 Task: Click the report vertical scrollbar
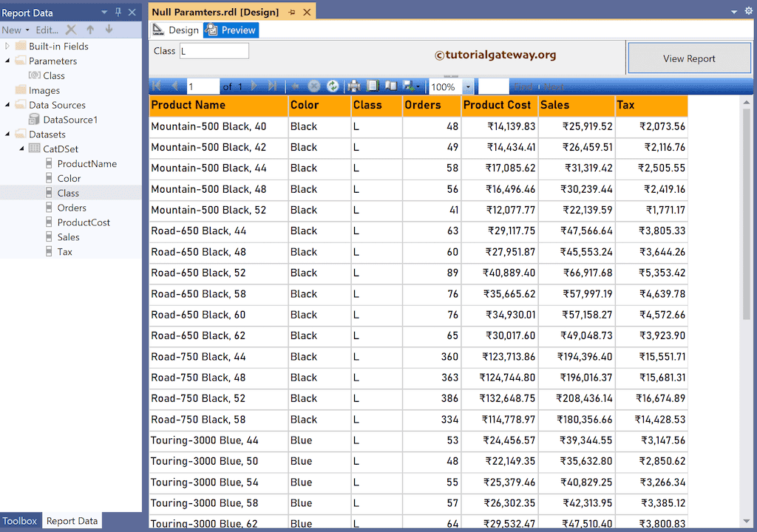(747, 214)
